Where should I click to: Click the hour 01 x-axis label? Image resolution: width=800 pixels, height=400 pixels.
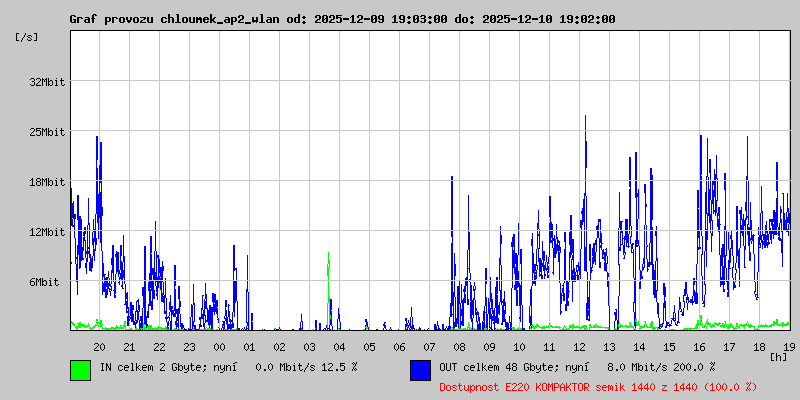point(249,347)
